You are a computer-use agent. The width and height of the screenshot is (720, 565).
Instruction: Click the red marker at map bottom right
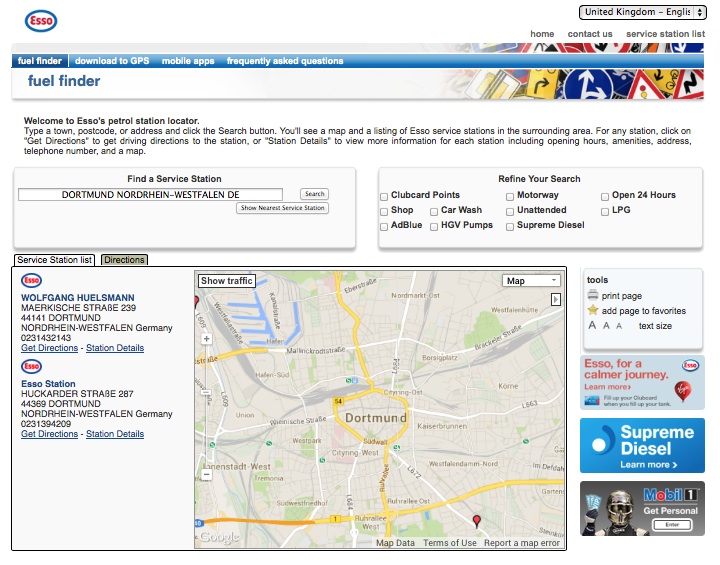point(476,521)
